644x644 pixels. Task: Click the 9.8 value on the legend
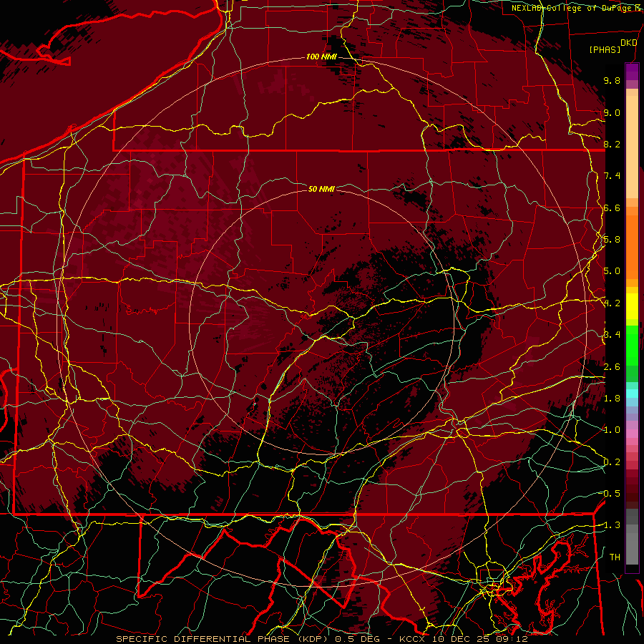coord(612,80)
